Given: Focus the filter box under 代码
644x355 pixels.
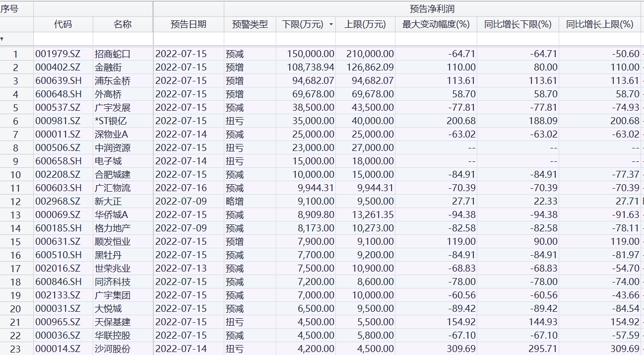Looking at the screenshot, I should coord(63,39).
